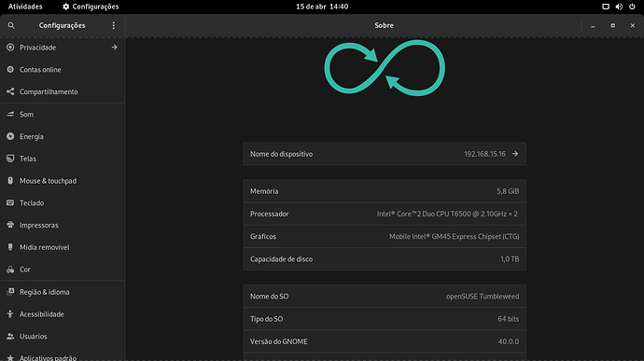Viewport: 644px width, 361px height.
Task: Click the Usuários people icon
Action: pos(10,337)
